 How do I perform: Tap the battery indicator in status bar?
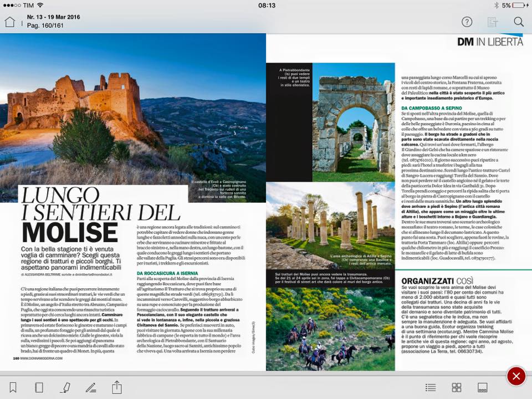tap(519, 6)
